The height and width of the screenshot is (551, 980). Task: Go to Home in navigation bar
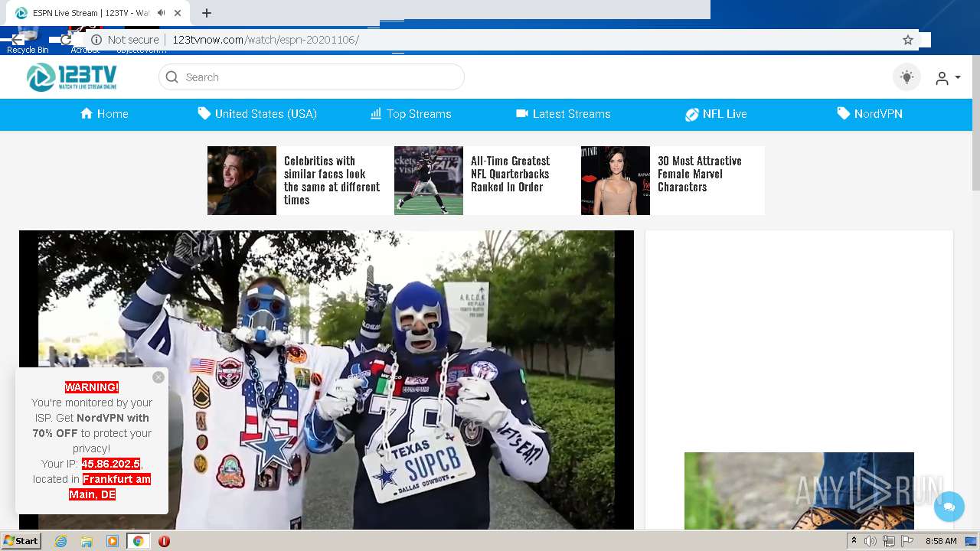[x=104, y=114]
